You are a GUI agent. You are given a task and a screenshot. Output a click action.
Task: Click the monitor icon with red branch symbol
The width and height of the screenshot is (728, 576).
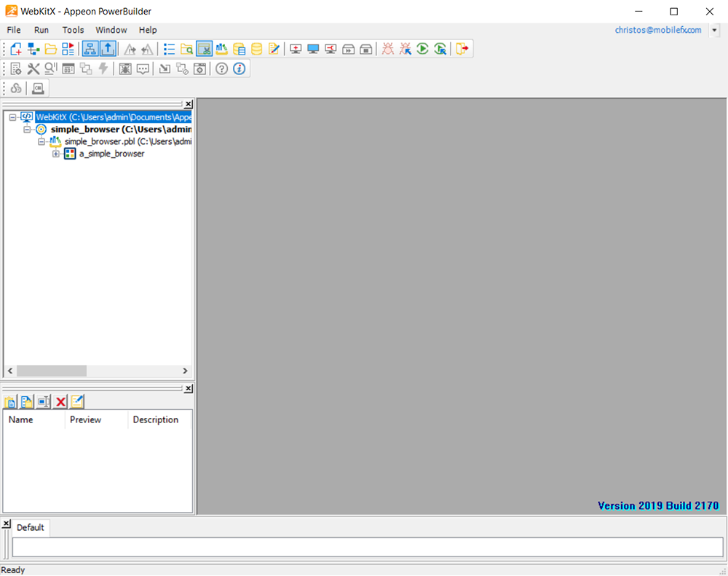pos(331,49)
